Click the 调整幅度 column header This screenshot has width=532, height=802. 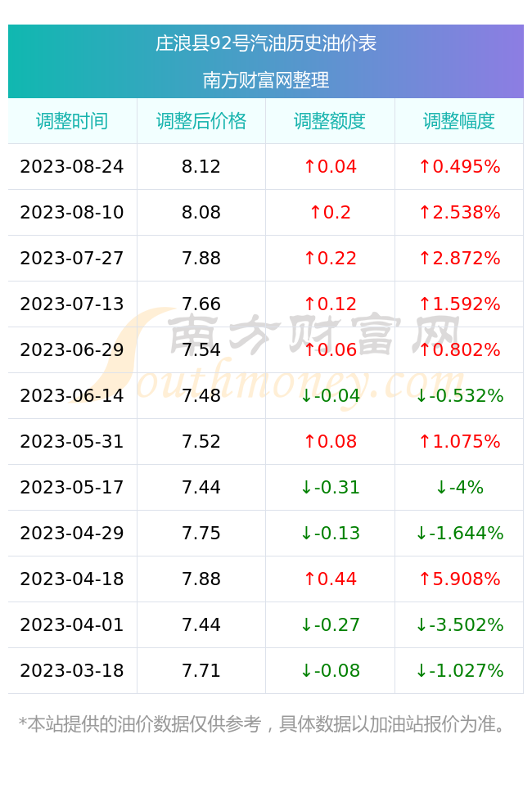click(459, 121)
